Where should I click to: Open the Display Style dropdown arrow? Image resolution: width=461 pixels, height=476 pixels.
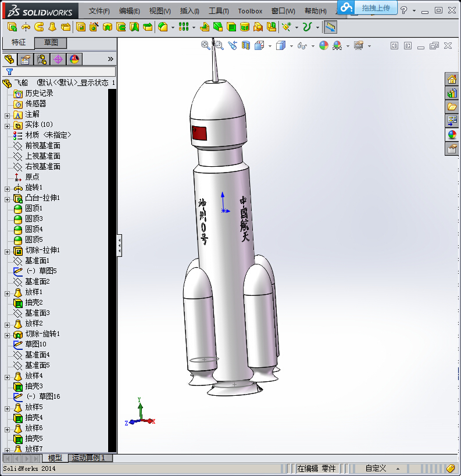(292, 46)
